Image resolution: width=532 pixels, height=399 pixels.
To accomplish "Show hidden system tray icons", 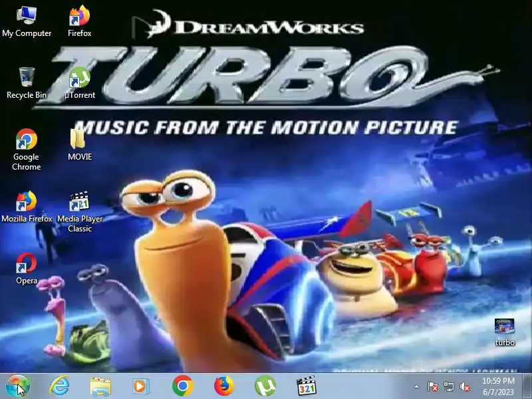I will tap(417, 386).
